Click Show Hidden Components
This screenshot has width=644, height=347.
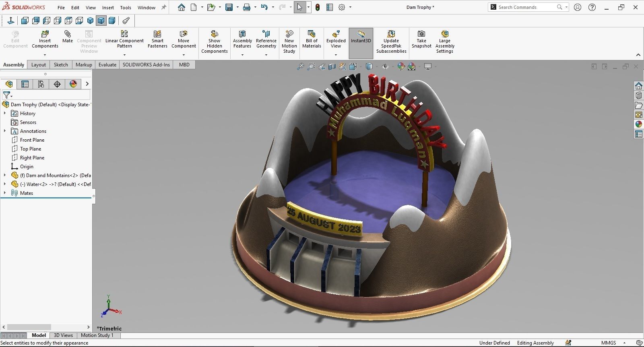click(215, 41)
